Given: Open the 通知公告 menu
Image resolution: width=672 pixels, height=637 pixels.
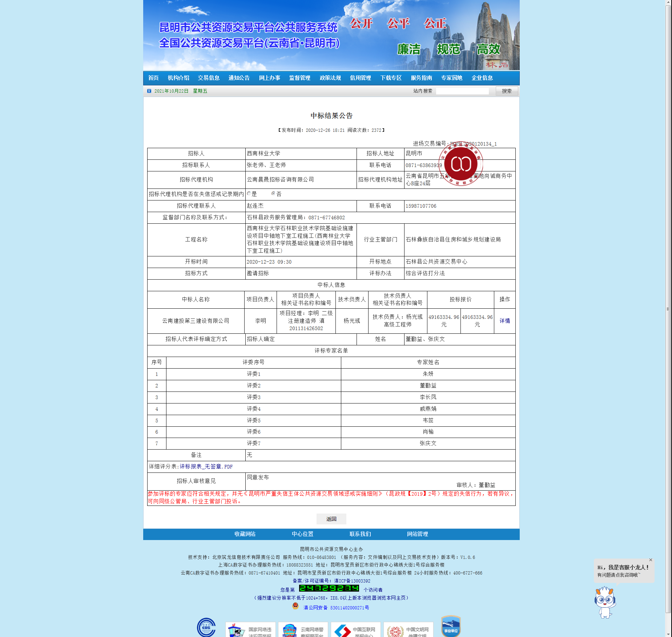Looking at the screenshot, I should [x=239, y=78].
